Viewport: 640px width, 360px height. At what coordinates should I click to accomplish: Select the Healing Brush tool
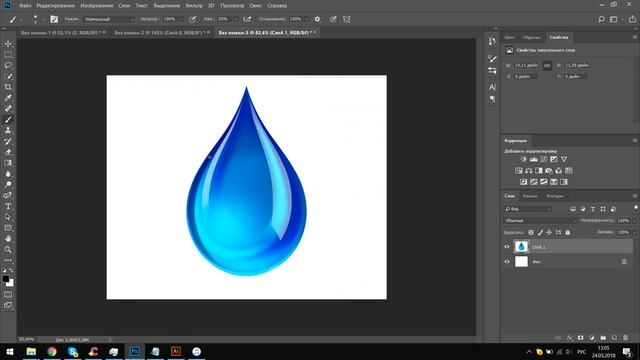coord(8,109)
